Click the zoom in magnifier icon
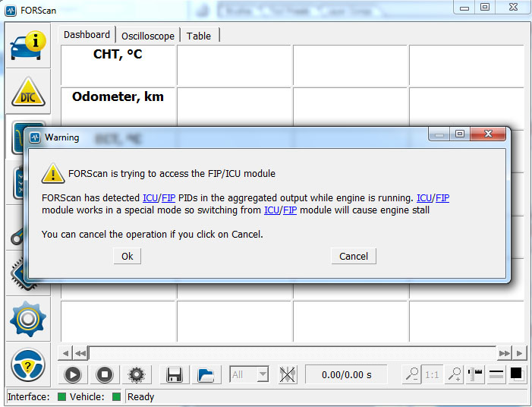 [455, 374]
